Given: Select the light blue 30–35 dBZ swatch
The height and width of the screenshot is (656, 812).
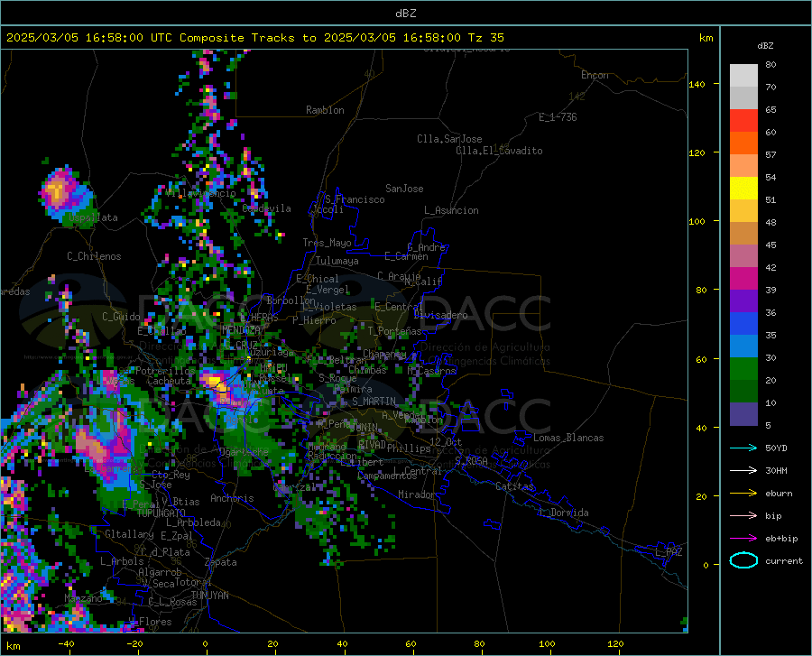Looking at the screenshot, I should pyautogui.click(x=743, y=346).
